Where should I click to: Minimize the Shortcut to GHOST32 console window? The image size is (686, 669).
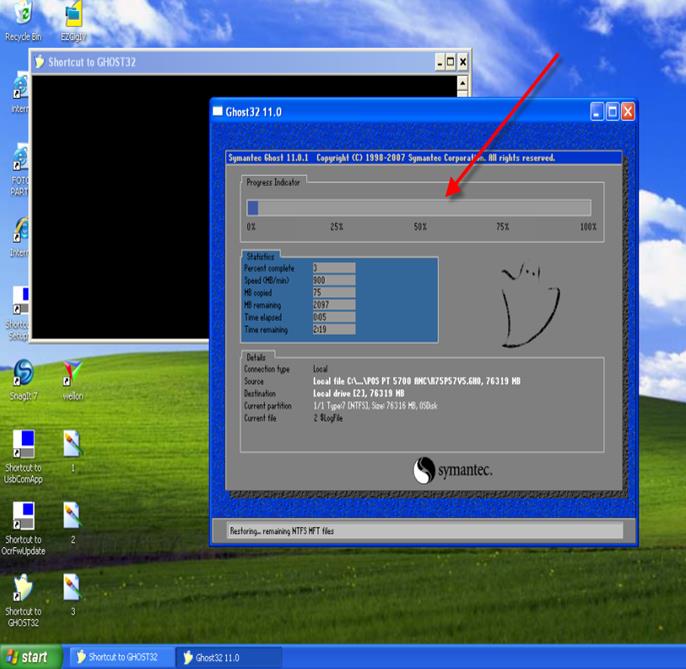click(440, 62)
